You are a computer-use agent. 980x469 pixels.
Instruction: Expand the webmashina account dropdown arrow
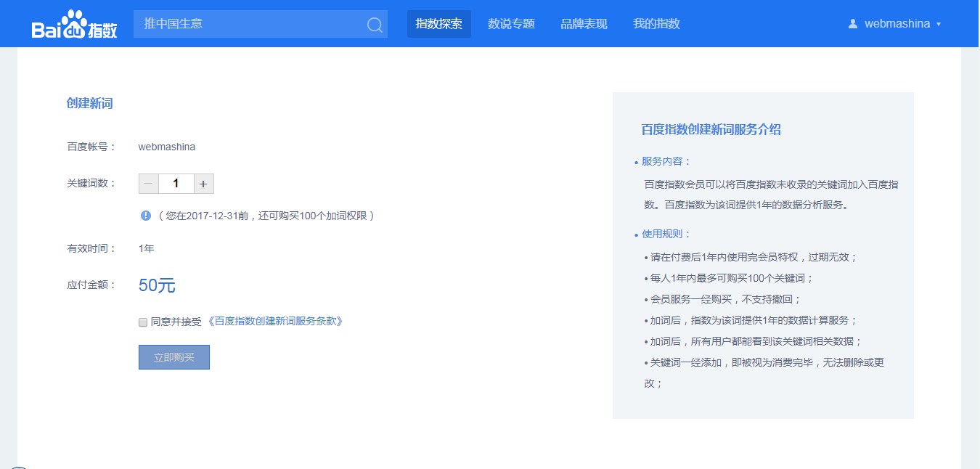939,25
